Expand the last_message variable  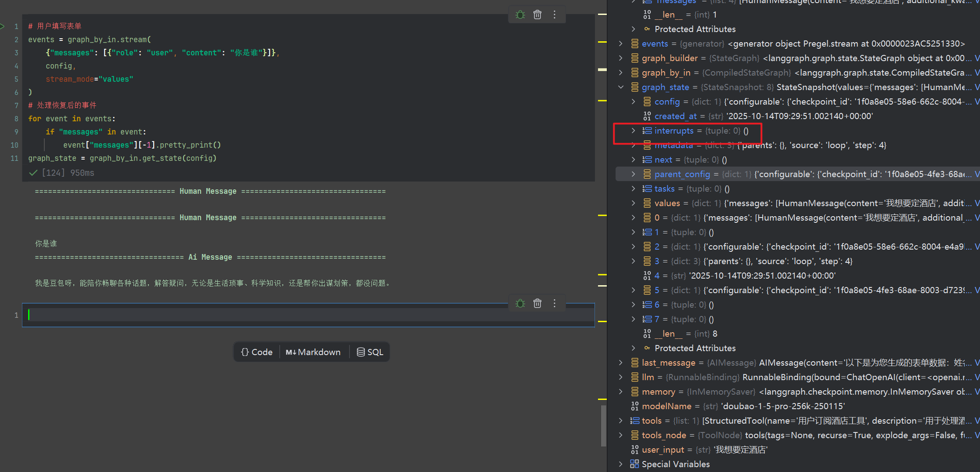[621, 363]
